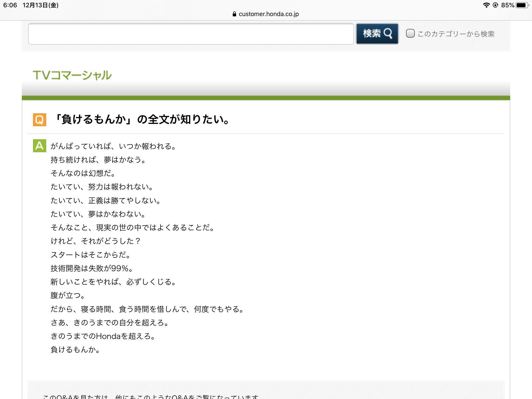Click line 腹が立つ。
Image resolution: width=532 pixels, height=399 pixels.
point(68,295)
